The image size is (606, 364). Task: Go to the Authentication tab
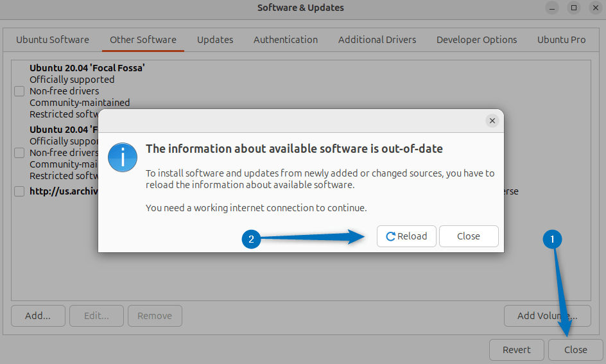pos(286,40)
